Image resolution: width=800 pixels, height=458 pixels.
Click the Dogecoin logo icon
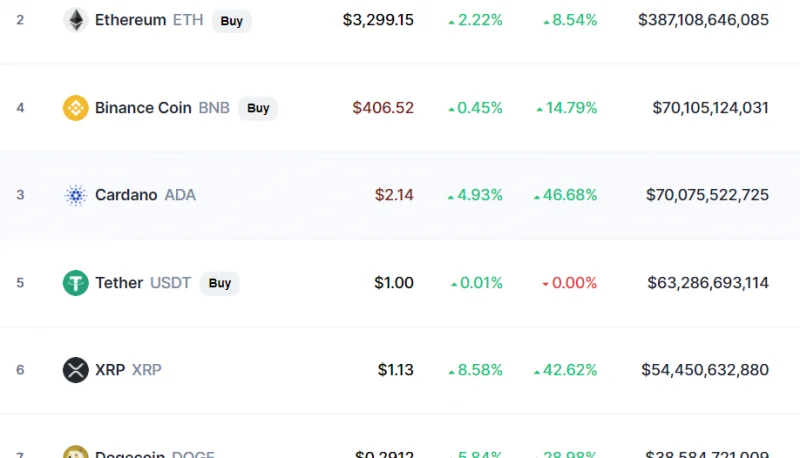coord(76,452)
